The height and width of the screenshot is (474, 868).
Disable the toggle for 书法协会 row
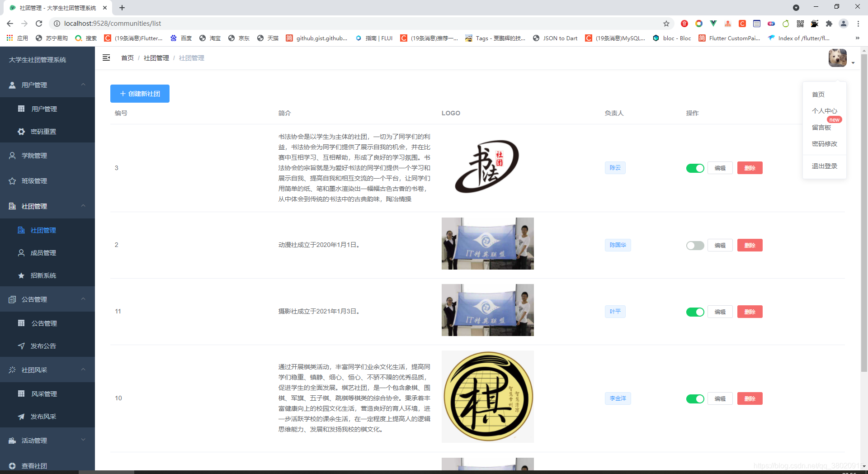(x=695, y=168)
